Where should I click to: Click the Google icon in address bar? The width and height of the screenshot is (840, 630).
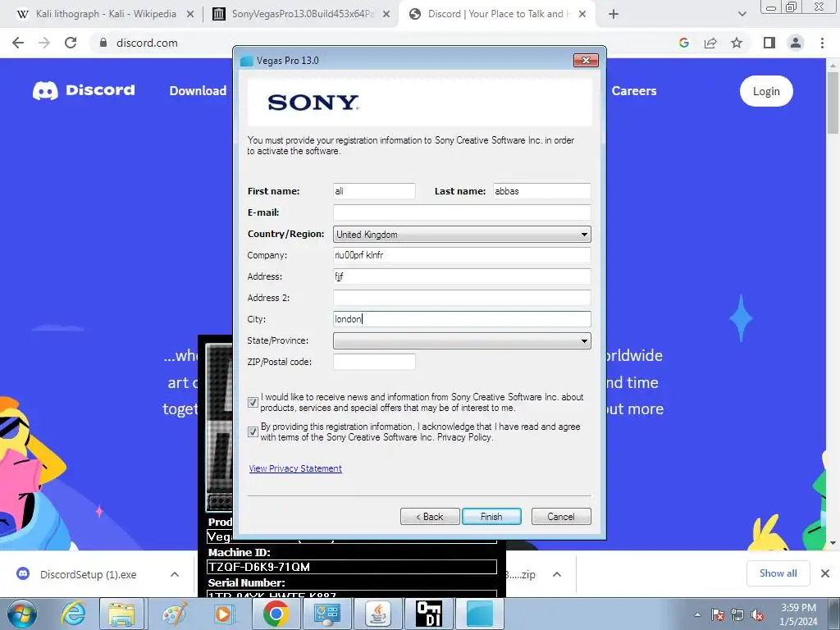(683, 43)
